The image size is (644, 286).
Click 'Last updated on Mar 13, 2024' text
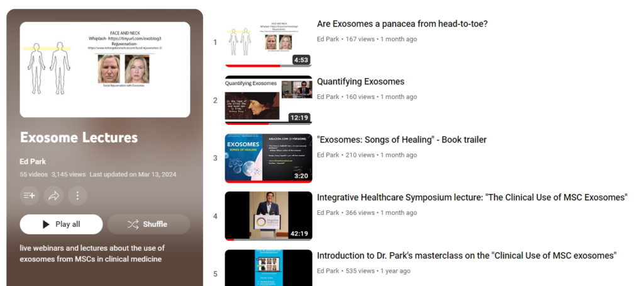pyautogui.click(x=133, y=174)
